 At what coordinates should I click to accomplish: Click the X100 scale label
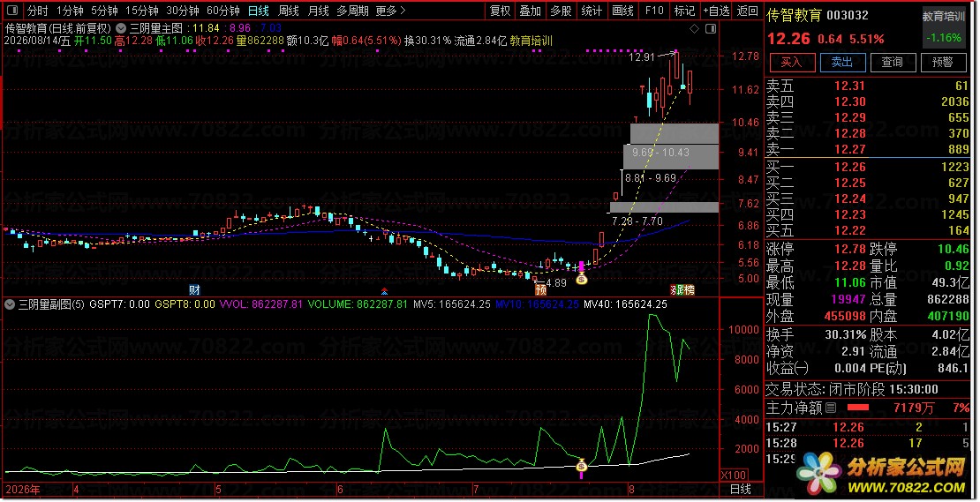click(x=733, y=476)
